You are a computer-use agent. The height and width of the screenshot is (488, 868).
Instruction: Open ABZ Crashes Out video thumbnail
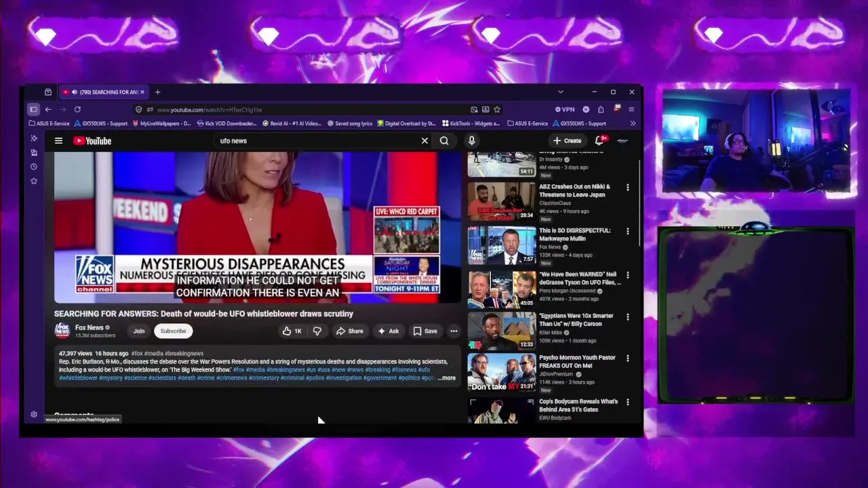501,201
